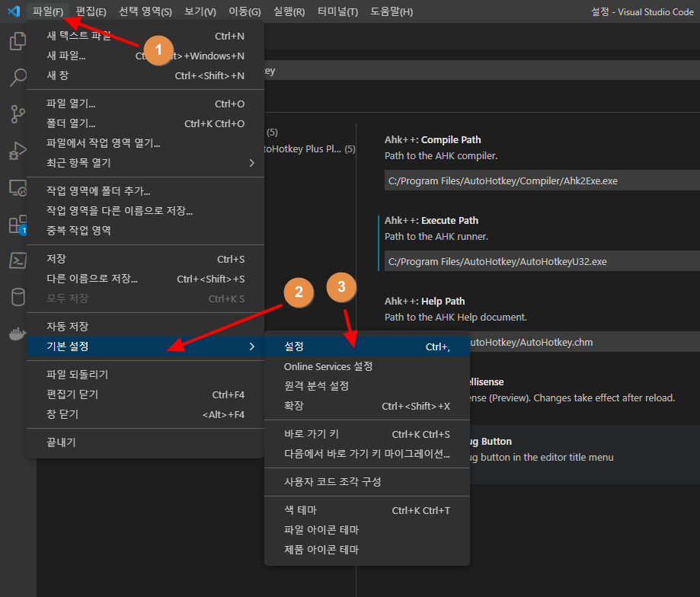Select 제품 아이콘 테마 submenu entry

click(367, 550)
